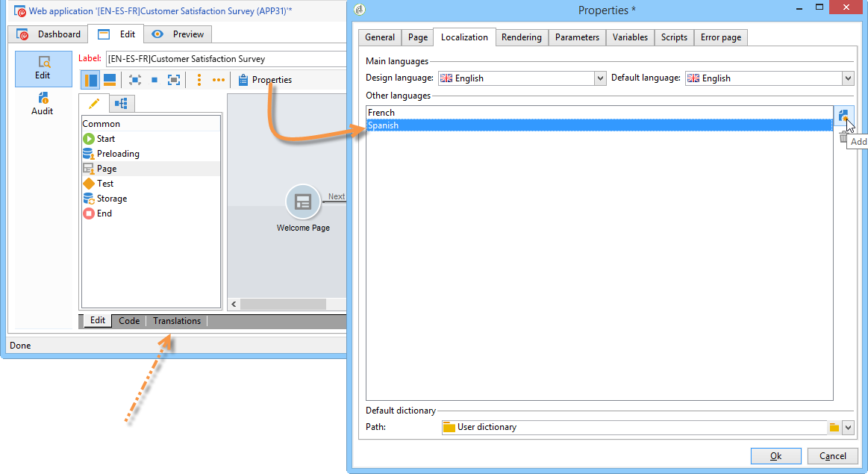Viewport: 868px width, 474px height.
Task: Click the Properties dialog title icon
Action: point(359,10)
